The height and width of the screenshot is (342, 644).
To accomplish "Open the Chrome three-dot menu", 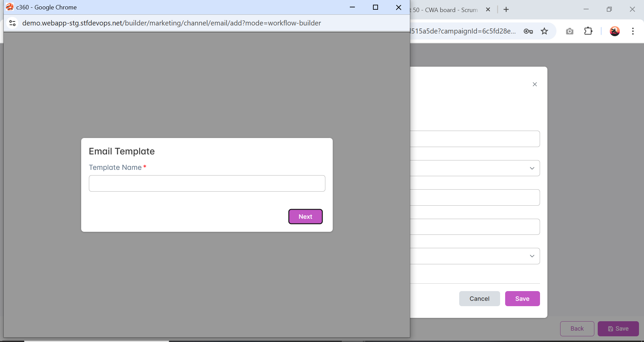I will 633,31.
